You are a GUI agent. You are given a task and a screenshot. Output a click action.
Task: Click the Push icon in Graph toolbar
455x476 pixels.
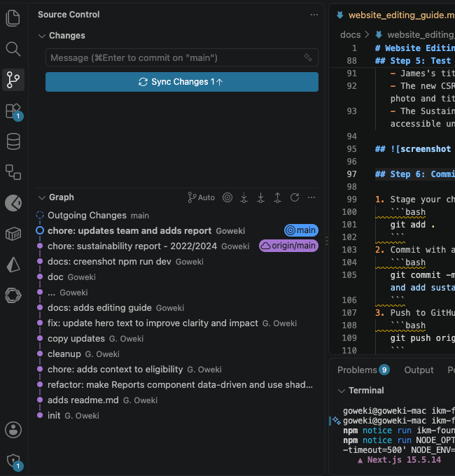click(x=277, y=197)
